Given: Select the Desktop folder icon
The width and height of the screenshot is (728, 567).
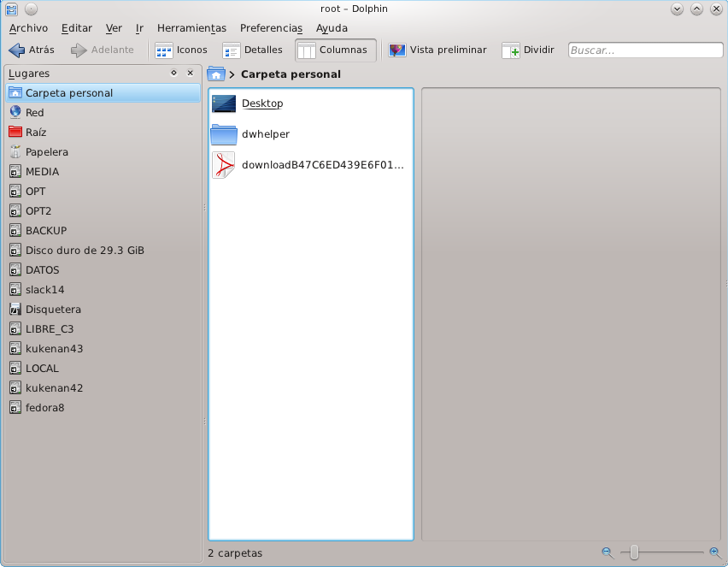Looking at the screenshot, I should [x=224, y=103].
